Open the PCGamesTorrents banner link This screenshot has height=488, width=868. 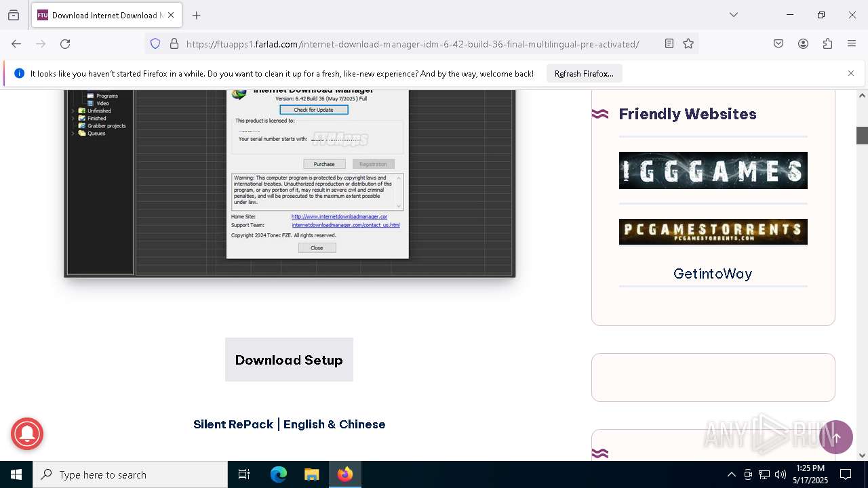tap(713, 232)
